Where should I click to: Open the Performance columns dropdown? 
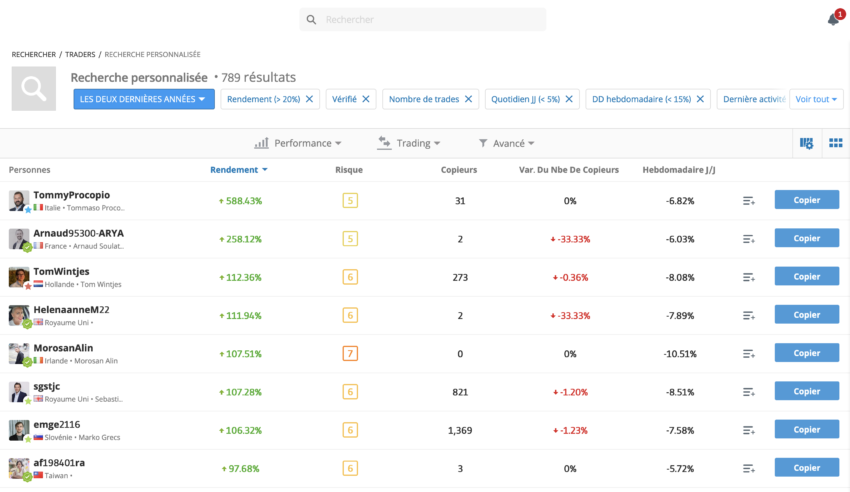click(298, 143)
